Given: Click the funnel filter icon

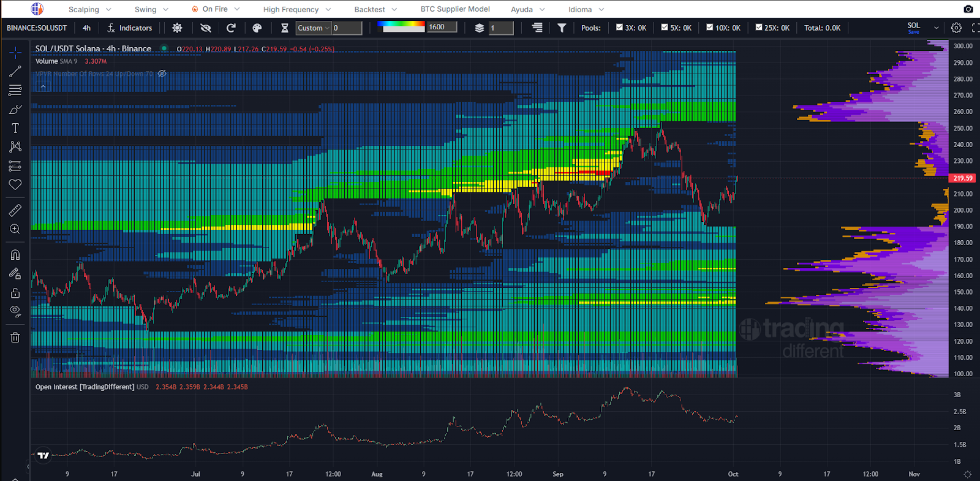Looking at the screenshot, I should click(x=562, y=28).
